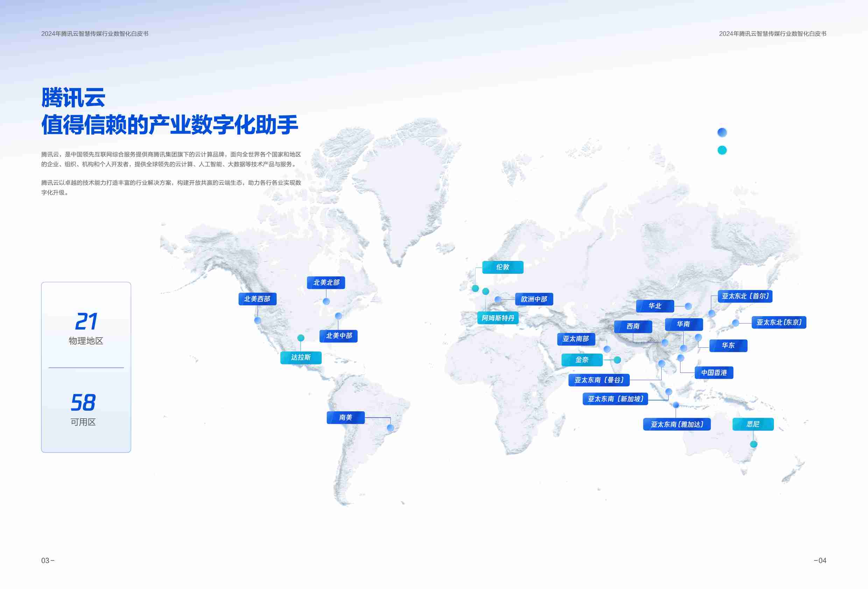The image size is (868, 589).
Task: Click the paragraph beginning 腾讯云以卓越的技术能力
Action: point(171,187)
